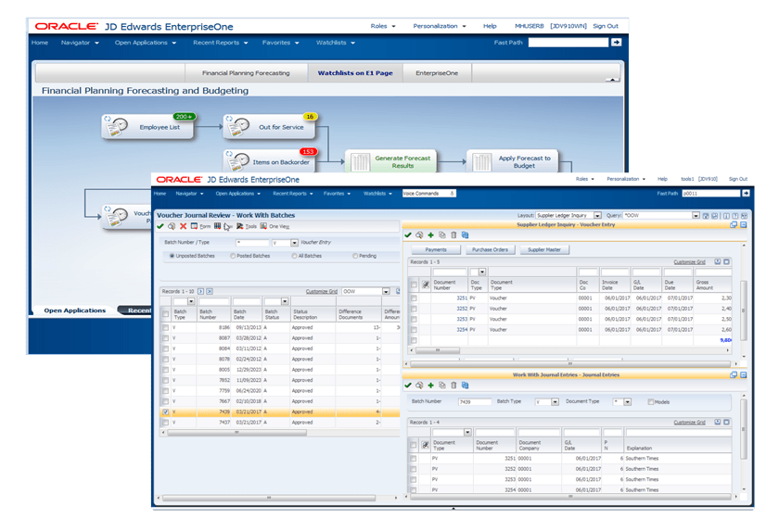Click green checkmark in Journal Entries toolbar

click(x=408, y=386)
